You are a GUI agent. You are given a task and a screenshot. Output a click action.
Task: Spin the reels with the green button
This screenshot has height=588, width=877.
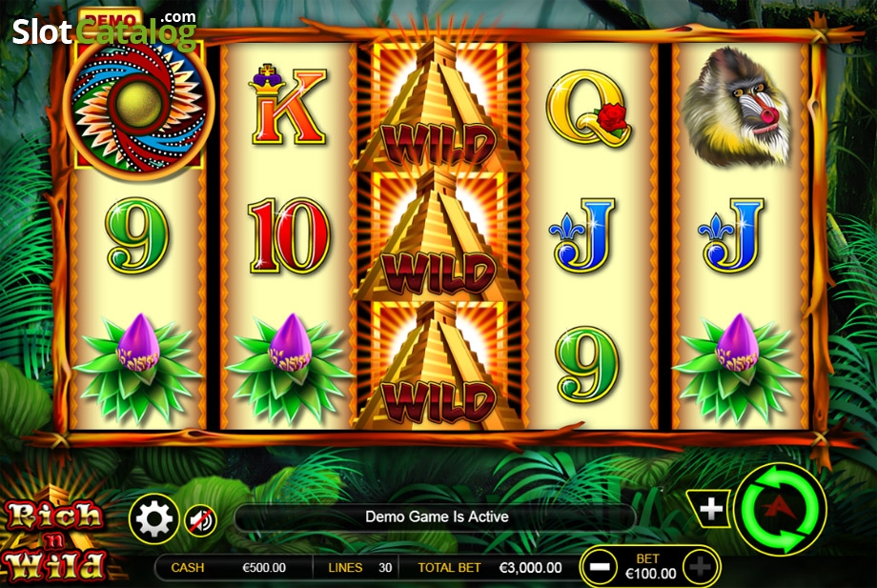780,509
